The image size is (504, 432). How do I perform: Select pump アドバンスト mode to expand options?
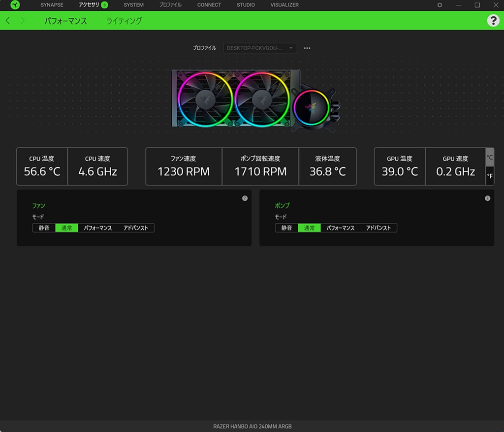[378, 228]
